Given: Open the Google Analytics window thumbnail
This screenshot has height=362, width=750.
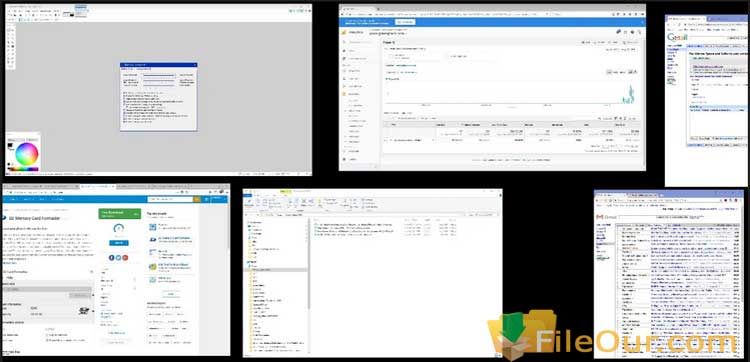Looking at the screenshot, I should [x=492, y=87].
